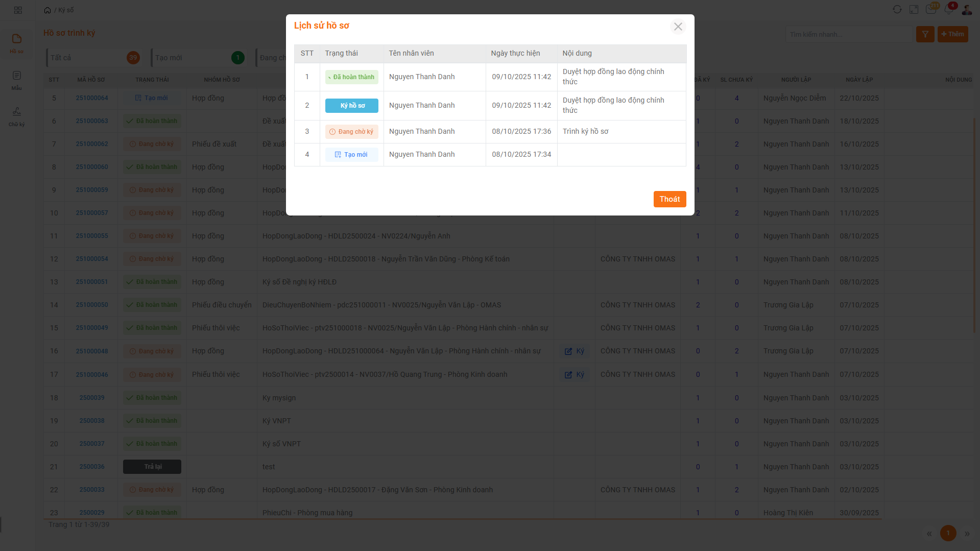Go to home via breadcrumb icon
The height and width of the screenshot is (551, 980).
(x=47, y=10)
